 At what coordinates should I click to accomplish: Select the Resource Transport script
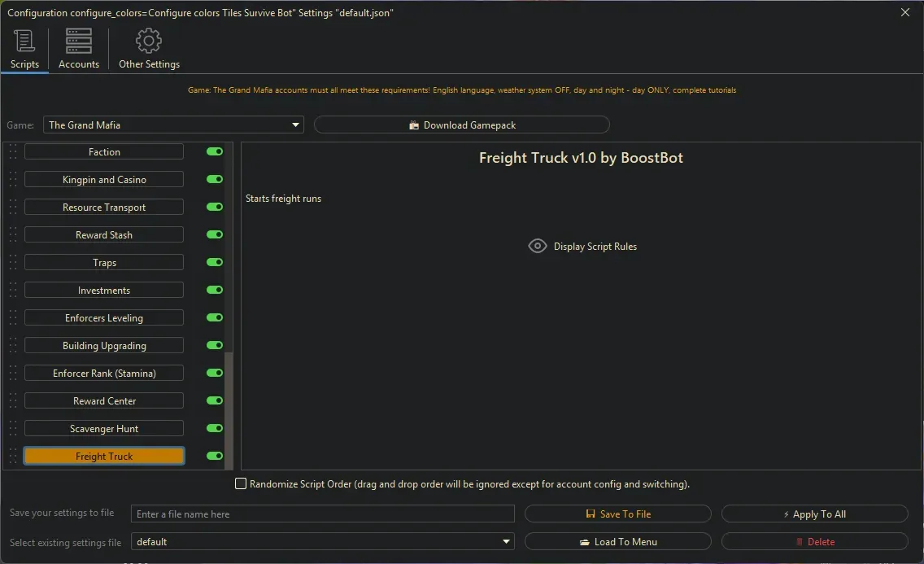click(x=104, y=208)
